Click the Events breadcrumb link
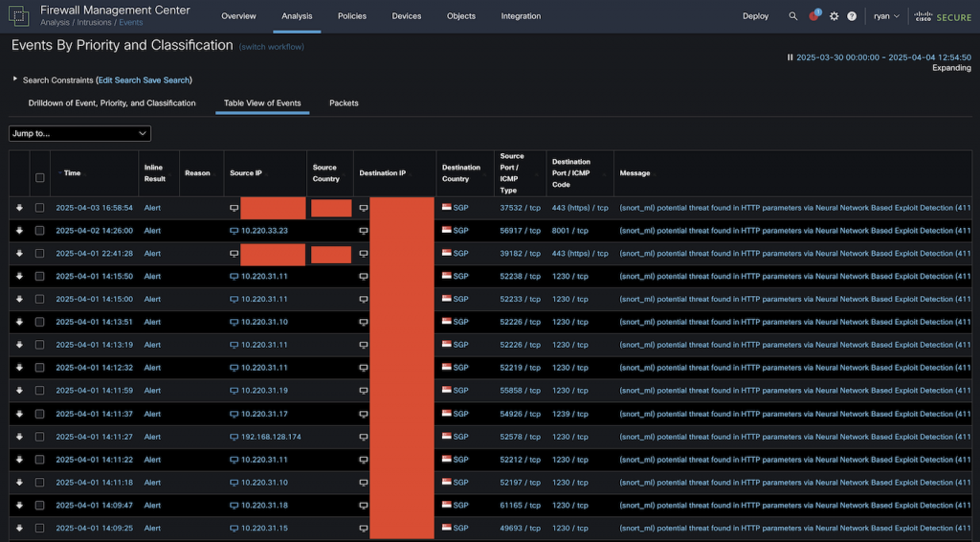 tap(130, 23)
